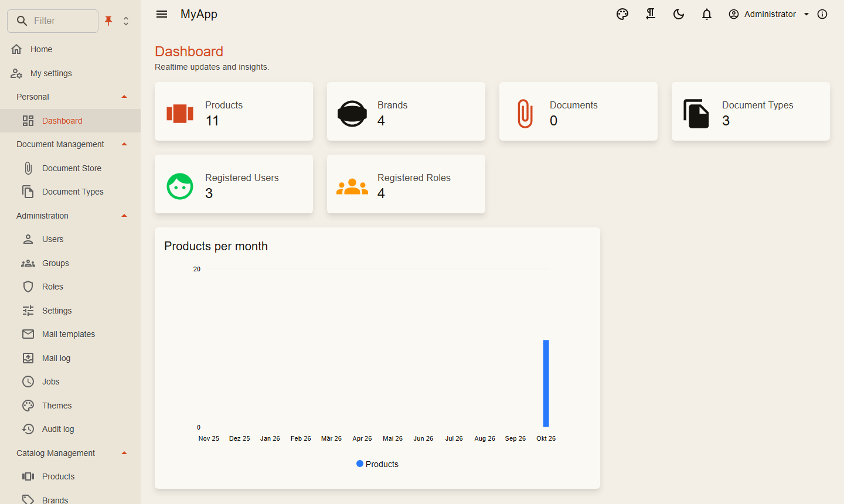Screen dimensions: 844x504
Task: Toggle the Products series in chart legend
Action: 377,464
